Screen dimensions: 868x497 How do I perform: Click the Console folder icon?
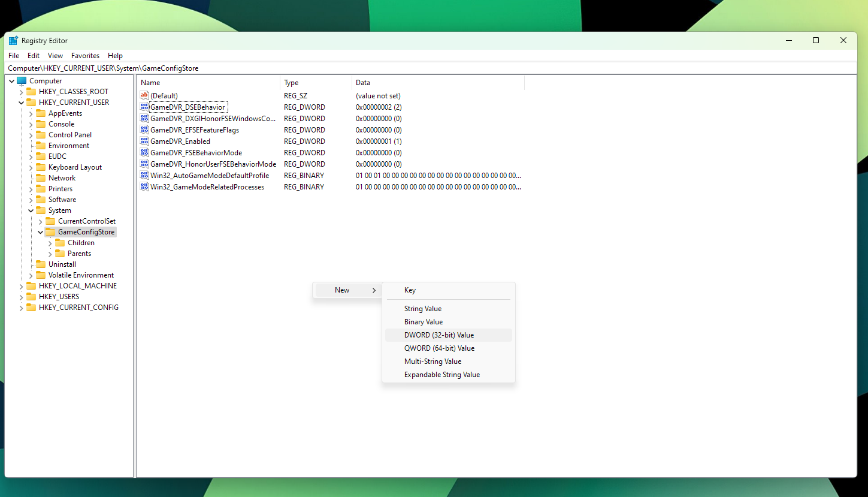(x=41, y=124)
